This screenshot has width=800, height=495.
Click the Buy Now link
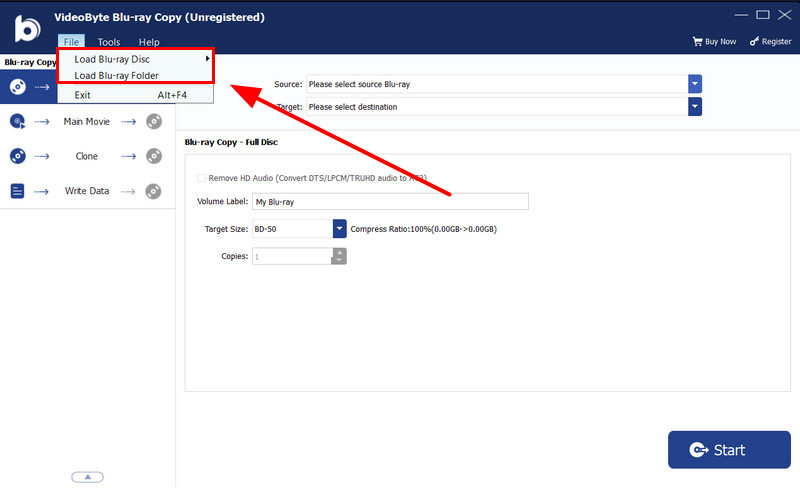pos(714,41)
